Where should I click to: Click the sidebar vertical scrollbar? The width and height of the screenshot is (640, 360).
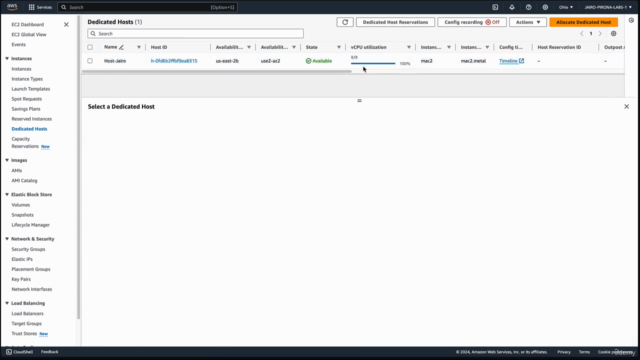click(x=78, y=167)
